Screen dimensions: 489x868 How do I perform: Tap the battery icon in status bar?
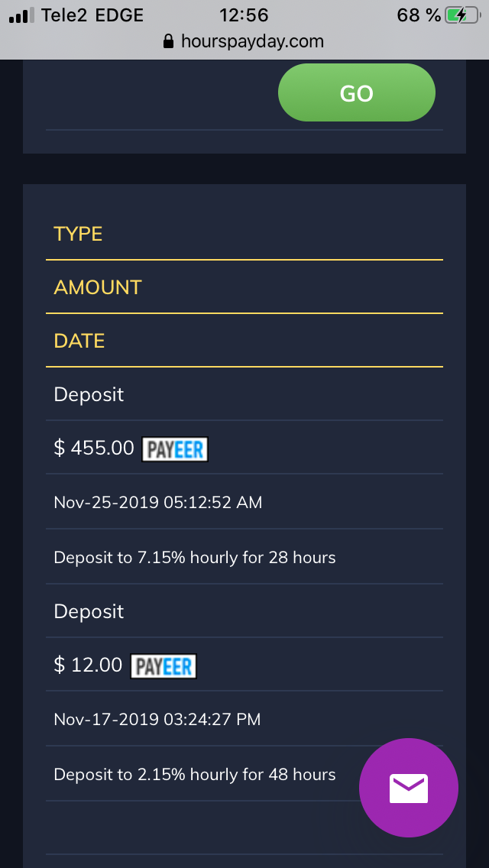(x=463, y=15)
